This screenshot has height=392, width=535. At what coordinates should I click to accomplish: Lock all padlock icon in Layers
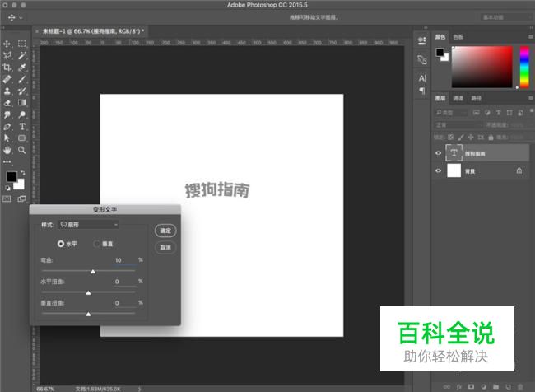[x=491, y=137]
